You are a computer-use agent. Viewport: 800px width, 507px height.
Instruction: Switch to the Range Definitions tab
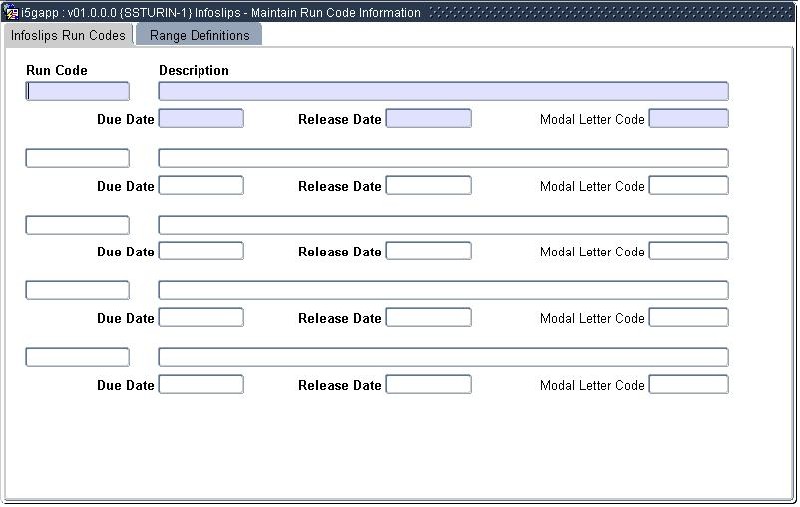tap(199, 35)
